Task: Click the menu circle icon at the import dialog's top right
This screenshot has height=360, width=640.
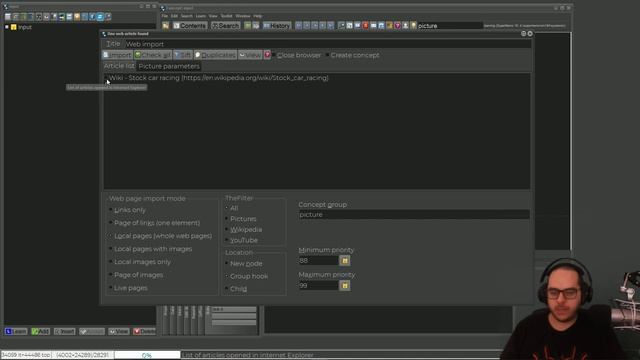Action: (x=523, y=33)
